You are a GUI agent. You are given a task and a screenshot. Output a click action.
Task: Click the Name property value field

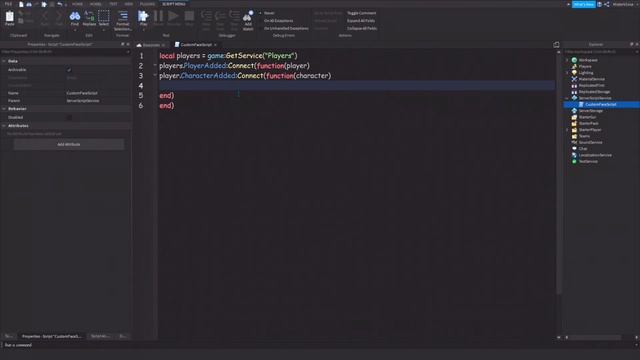(98, 93)
